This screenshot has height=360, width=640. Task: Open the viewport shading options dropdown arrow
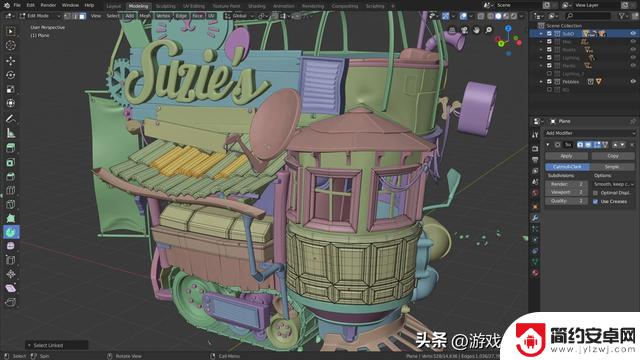[x=521, y=16]
